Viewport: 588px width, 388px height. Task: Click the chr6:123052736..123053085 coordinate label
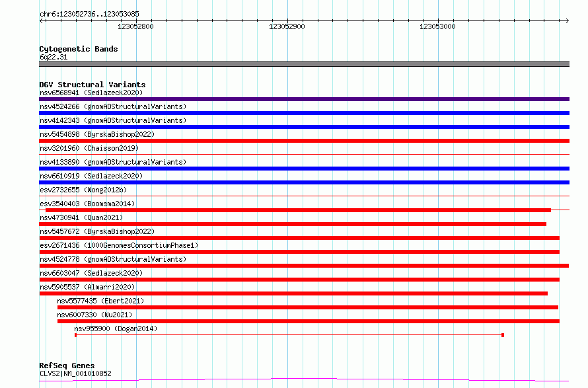tap(89, 14)
